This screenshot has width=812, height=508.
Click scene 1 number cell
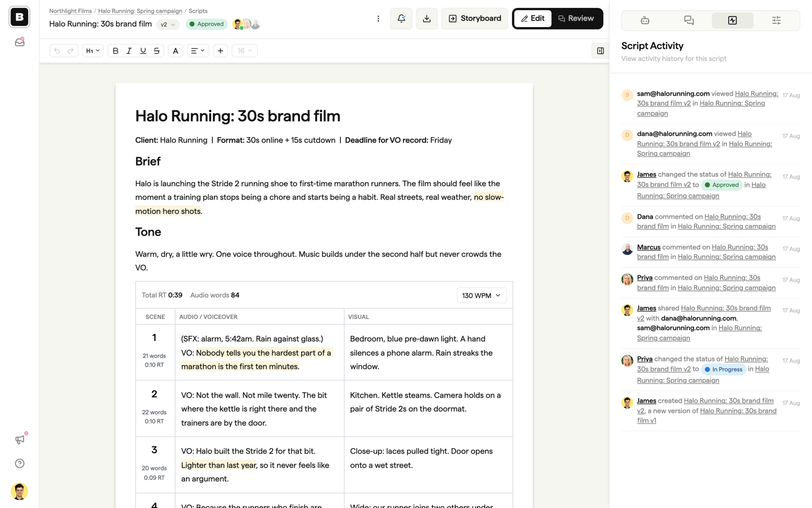coord(155,352)
